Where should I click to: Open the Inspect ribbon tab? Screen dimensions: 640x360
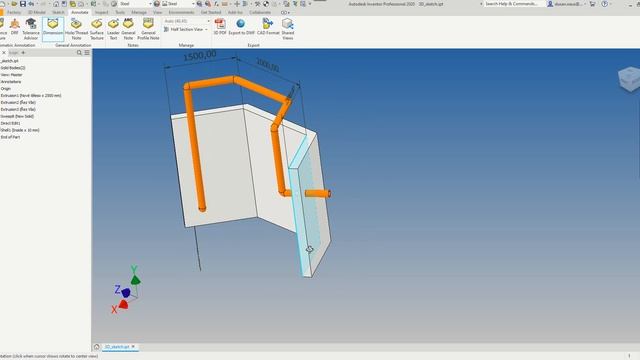(x=102, y=13)
